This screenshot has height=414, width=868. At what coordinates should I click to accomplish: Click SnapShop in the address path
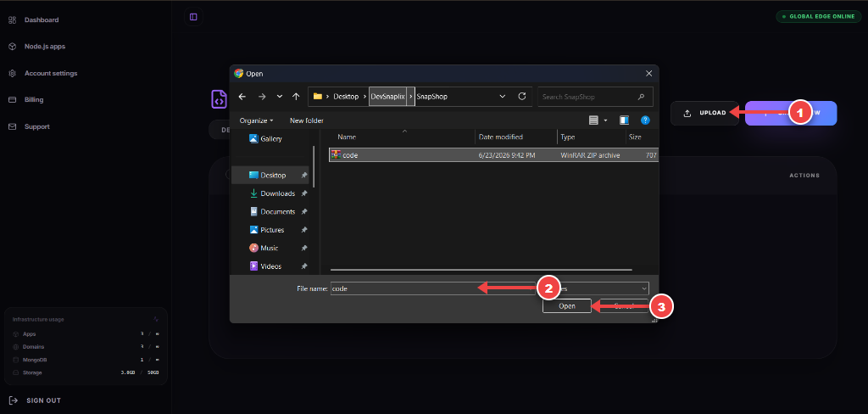[431, 97]
